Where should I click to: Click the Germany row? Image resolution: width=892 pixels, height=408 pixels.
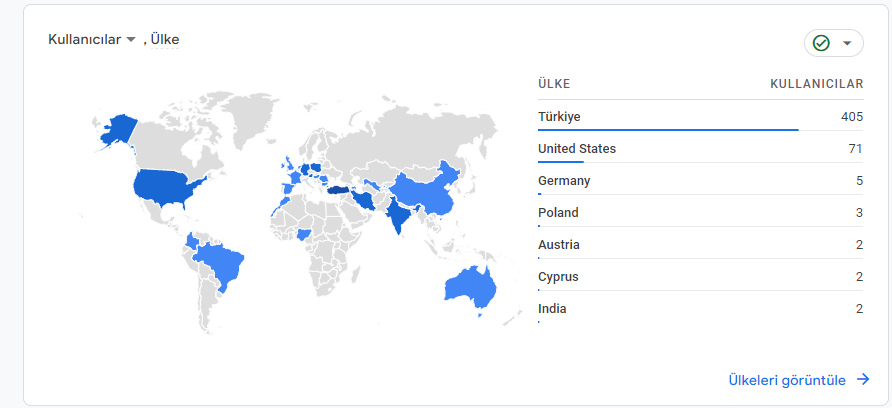click(700, 181)
